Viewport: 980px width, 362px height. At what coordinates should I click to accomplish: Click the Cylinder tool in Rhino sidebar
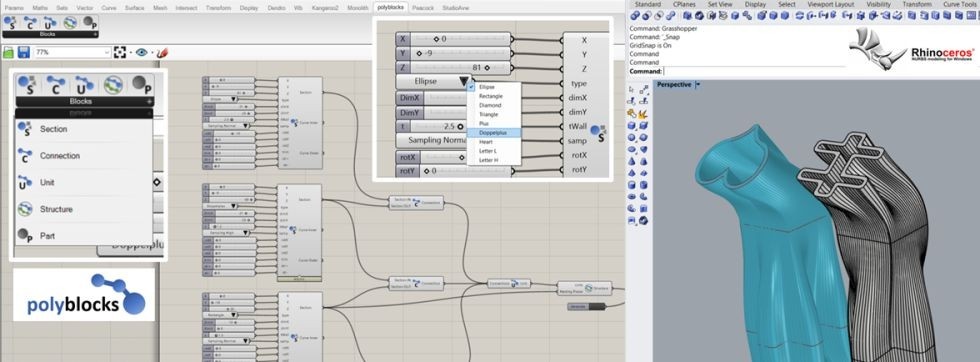click(632, 185)
